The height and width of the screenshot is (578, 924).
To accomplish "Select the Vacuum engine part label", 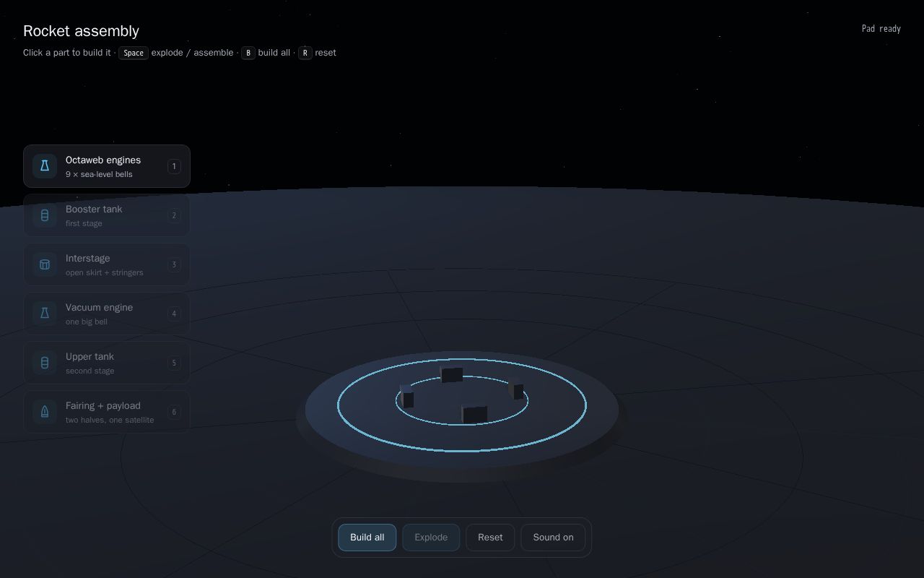I will click(100, 307).
